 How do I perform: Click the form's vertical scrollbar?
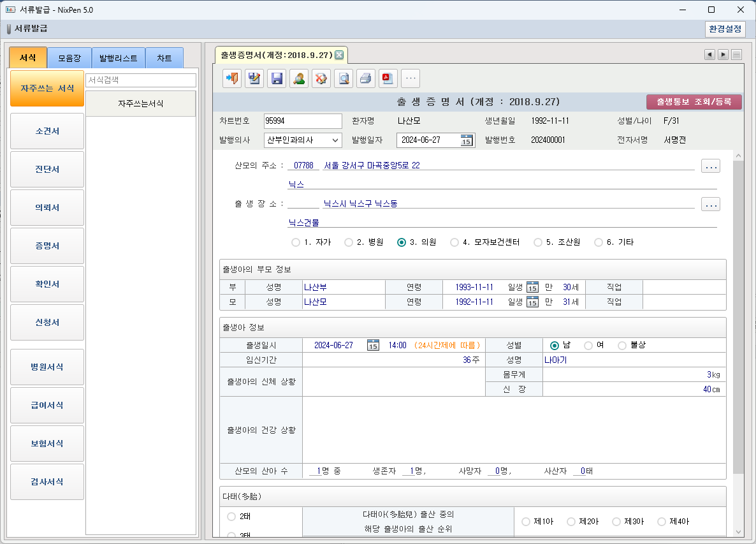click(738, 319)
